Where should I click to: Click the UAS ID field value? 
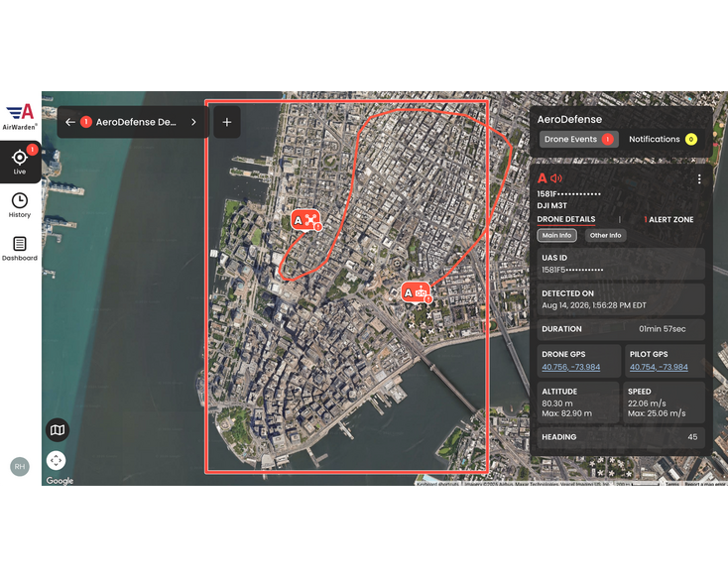coord(572,270)
